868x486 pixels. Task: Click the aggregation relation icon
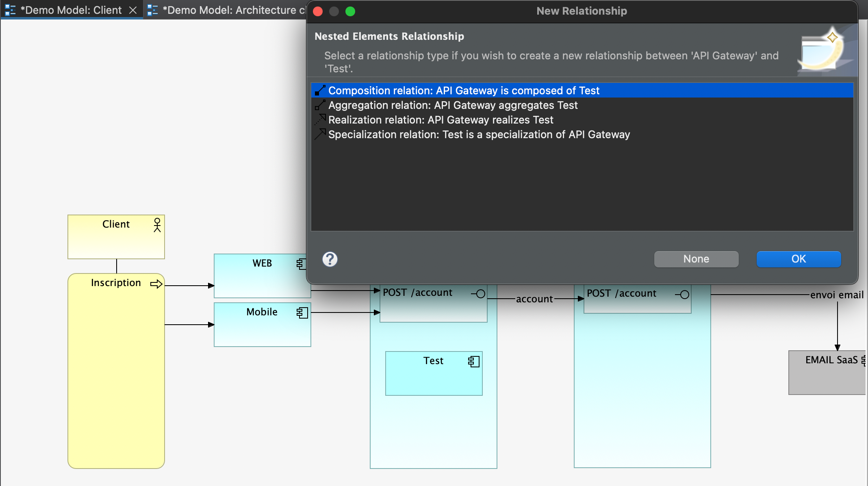(320, 105)
